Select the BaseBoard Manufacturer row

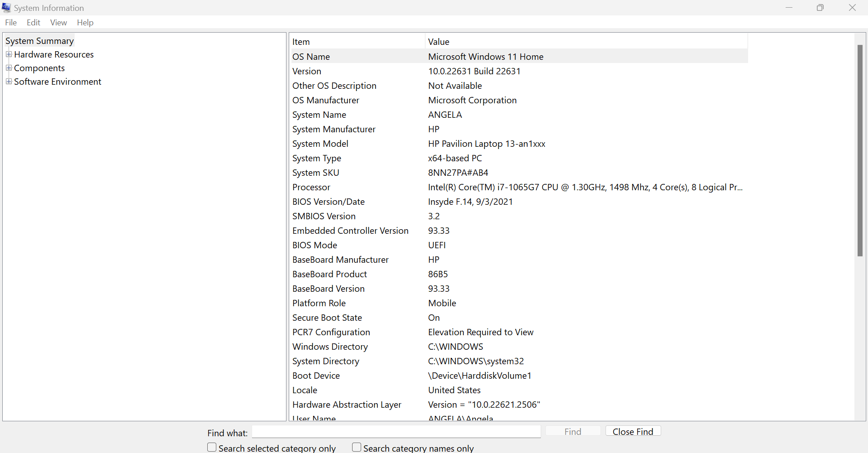point(519,260)
